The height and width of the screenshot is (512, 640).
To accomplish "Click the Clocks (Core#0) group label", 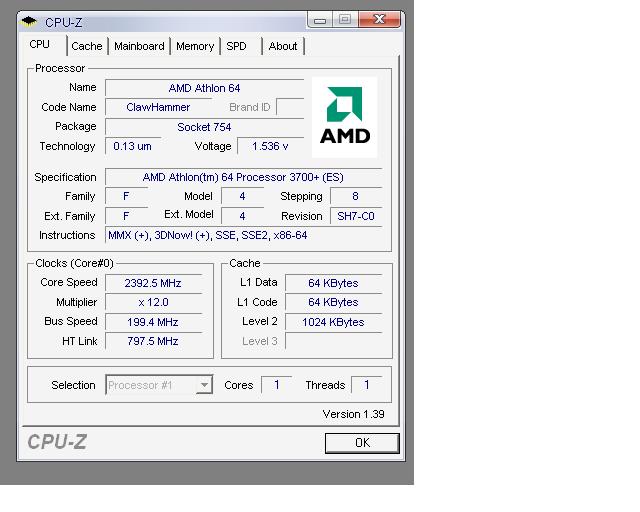I will [x=74, y=263].
